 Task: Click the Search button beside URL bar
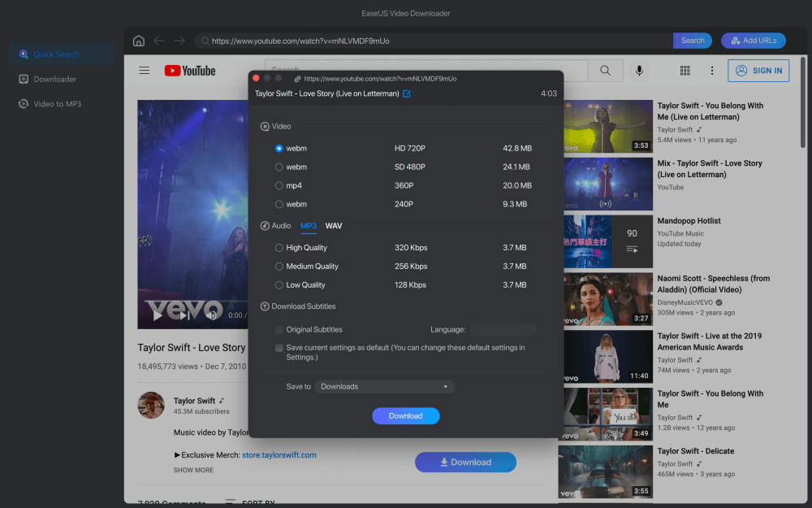coord(693,41)
